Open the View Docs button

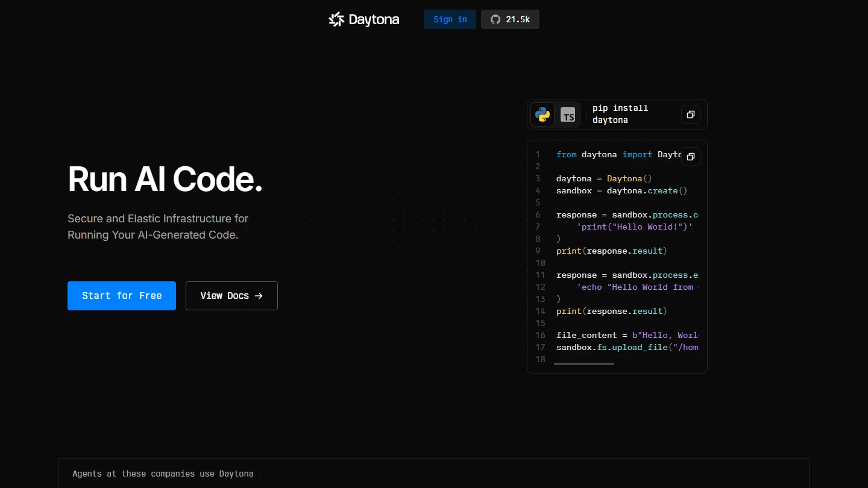tap(231, 296)
